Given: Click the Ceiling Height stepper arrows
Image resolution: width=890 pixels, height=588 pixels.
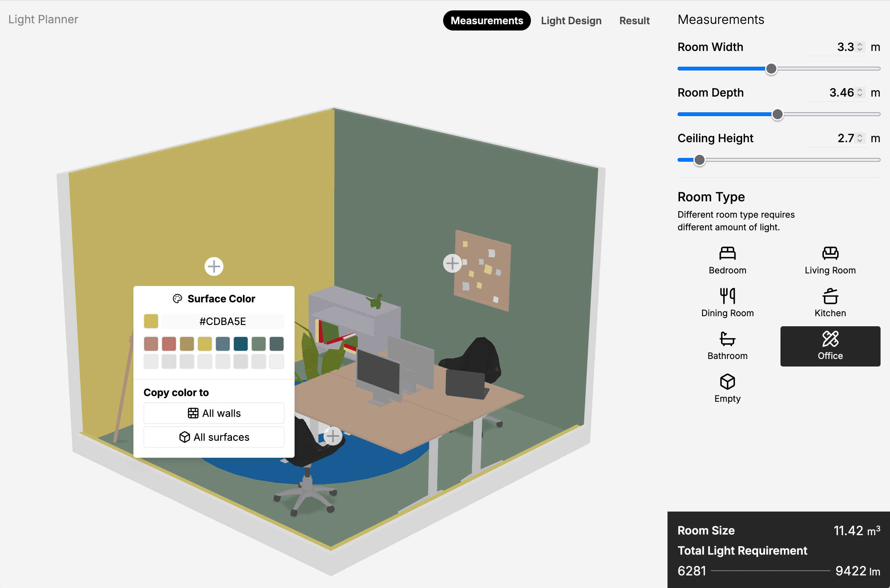Looking at the screenshot, I should (x=860, y=138).
